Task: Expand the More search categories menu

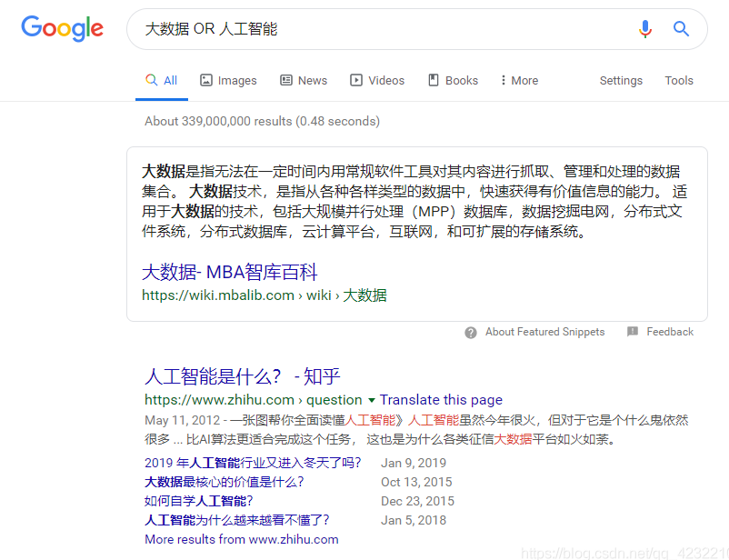Action: pos(519,81)
